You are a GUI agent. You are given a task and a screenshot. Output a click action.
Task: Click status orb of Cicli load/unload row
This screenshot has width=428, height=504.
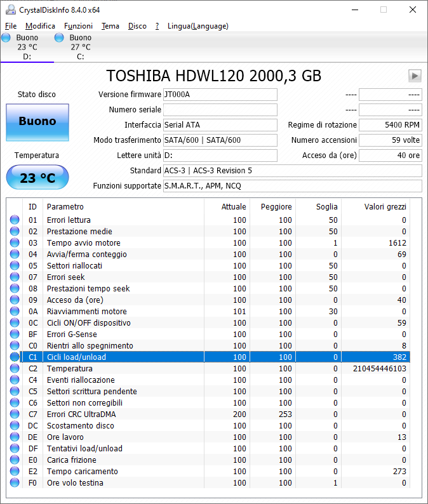coord(15,357)
